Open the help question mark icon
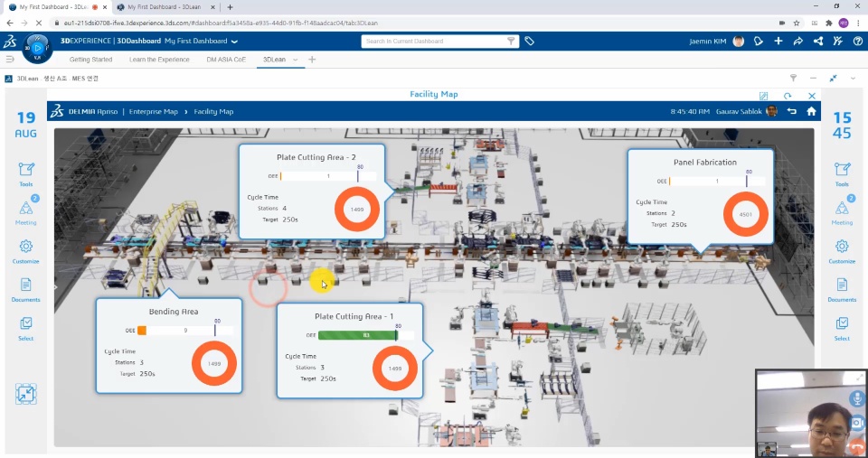The height and width of the screenshot is (458, 868). (x=857, y=41)
